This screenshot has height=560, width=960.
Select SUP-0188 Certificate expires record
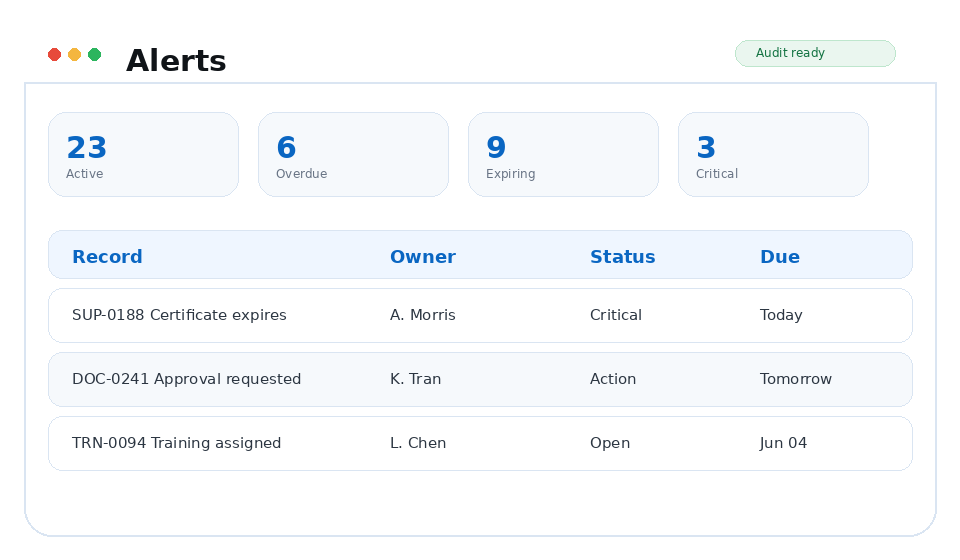pyautogui.click(x=480, y=315)
